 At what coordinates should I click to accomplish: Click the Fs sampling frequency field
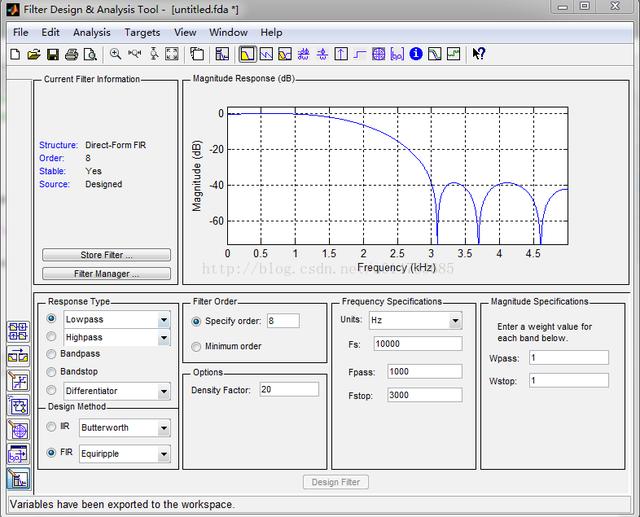(x=418, y=344)
